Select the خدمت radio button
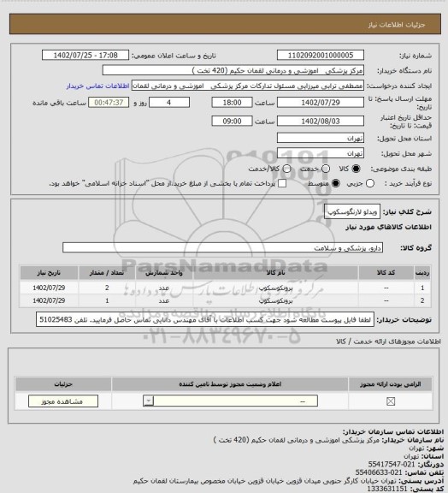This screenshot has height=493, width=448. click(x=326, y=169)
